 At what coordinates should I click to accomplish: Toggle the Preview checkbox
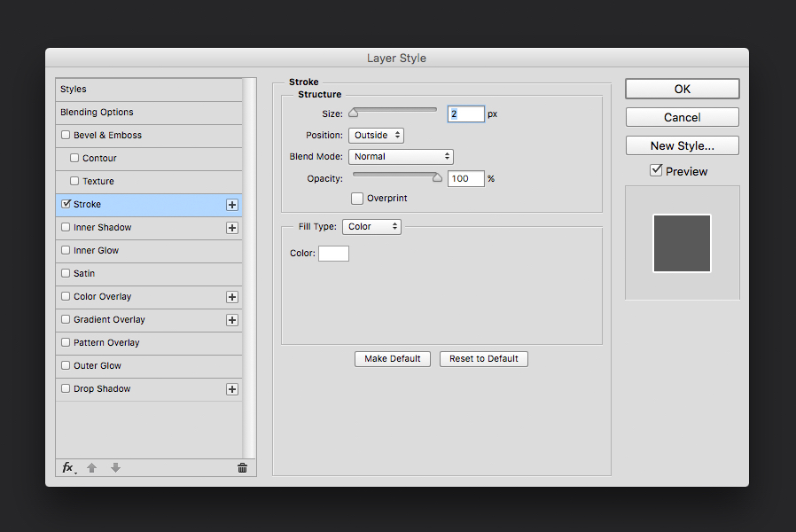tap(656, 170)
